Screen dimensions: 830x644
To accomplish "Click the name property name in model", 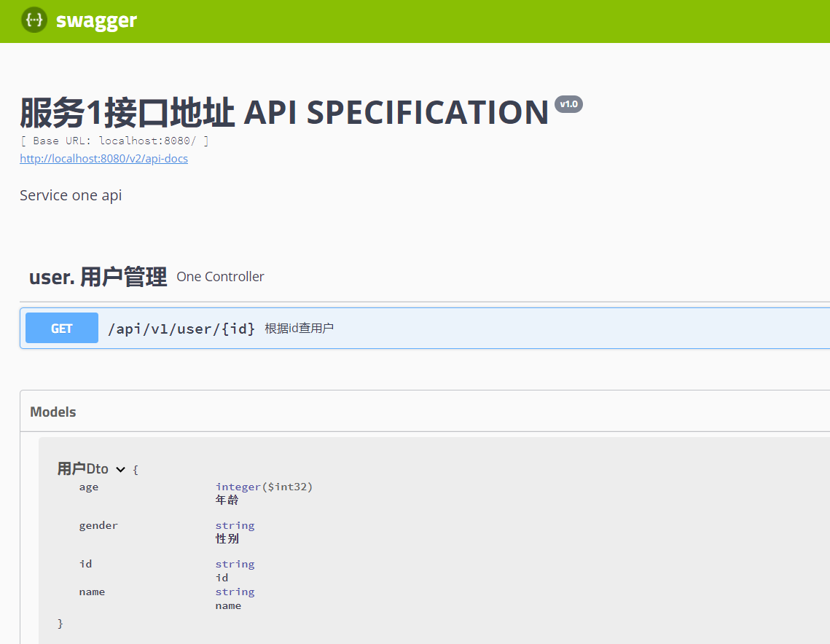I will point(92,592).
